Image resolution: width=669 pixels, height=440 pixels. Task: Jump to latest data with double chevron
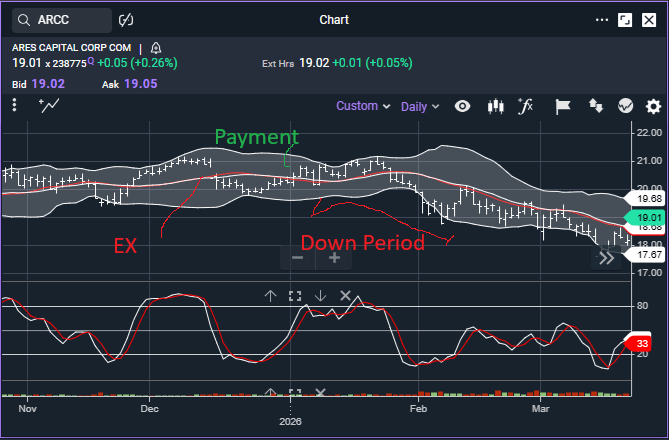pyautogui.click(x=606, y=258)
